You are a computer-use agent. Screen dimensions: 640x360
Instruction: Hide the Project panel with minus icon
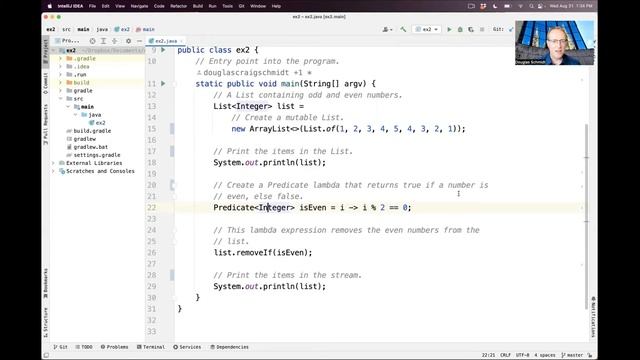[139, 41]
